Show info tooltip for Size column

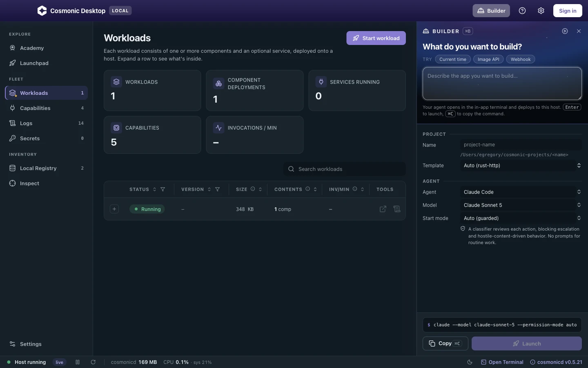point(253,189)
